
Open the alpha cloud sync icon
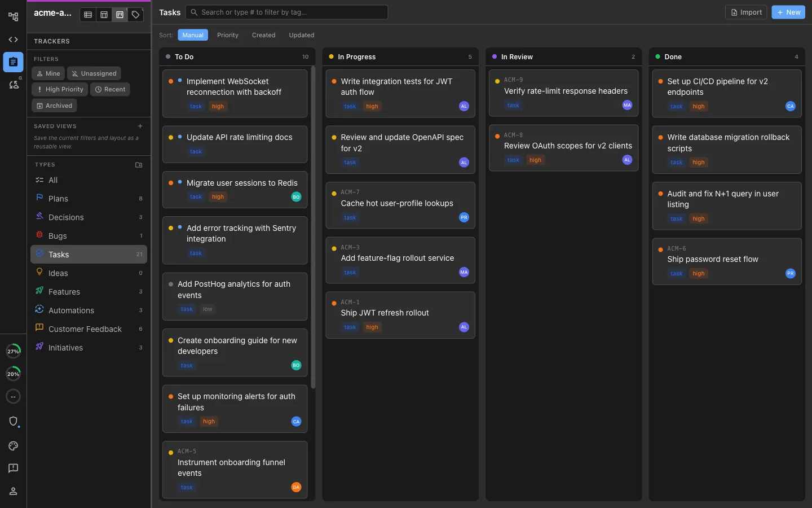pyautogui.click(x=13, y=85)
